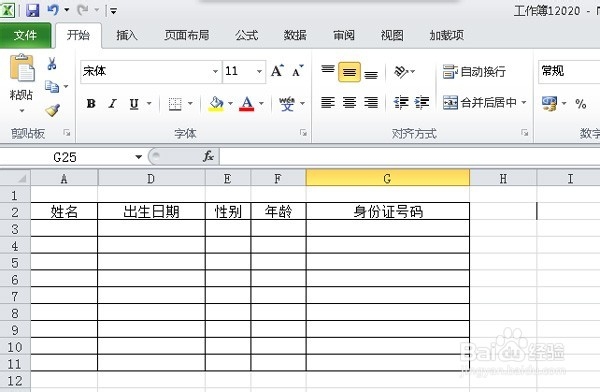Click the Increase Font Size icon

pos(277,71)
